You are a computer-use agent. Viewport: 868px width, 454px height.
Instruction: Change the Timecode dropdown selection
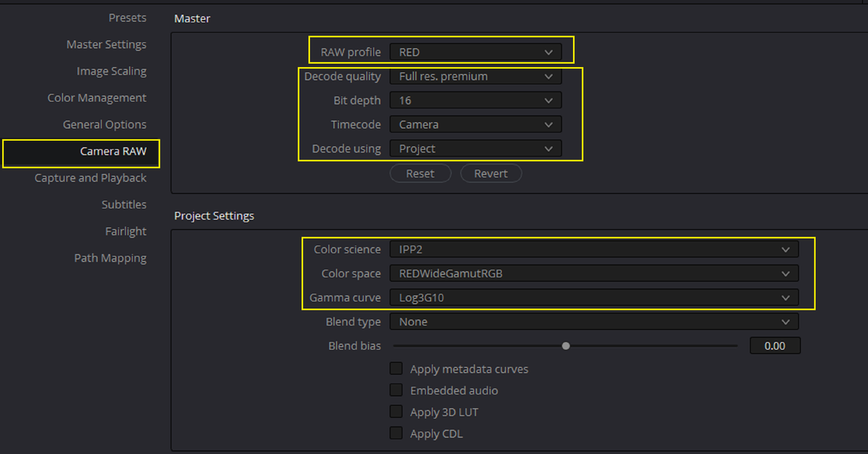coord(475,125)
